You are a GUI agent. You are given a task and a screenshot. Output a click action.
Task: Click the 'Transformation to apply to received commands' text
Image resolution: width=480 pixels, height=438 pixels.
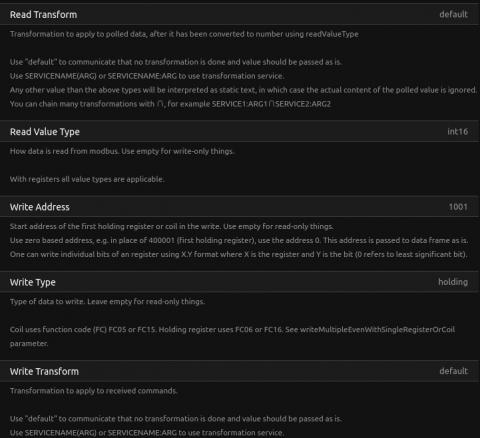(x=93, y=391)
